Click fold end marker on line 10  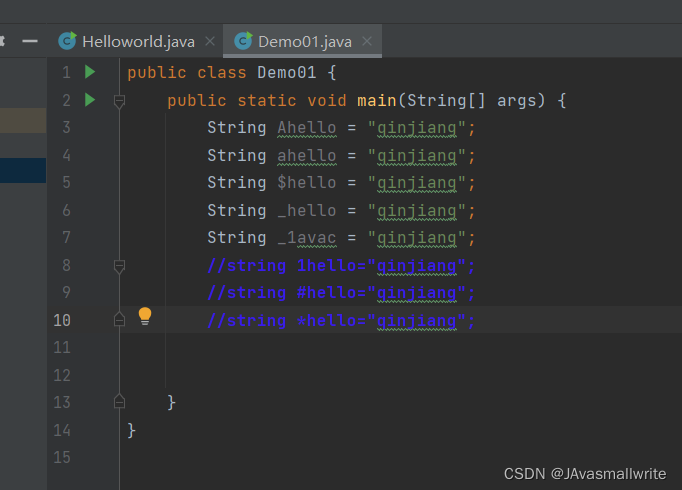[x=119, y=320]
